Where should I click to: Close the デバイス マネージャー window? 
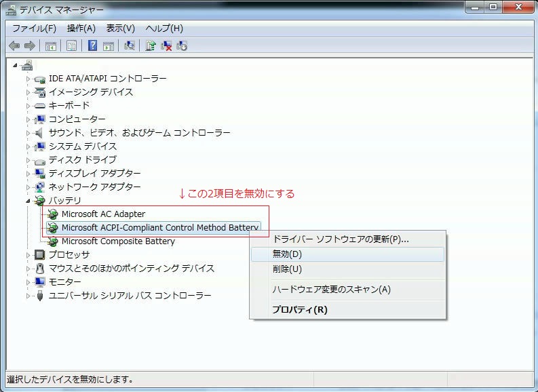click(518, 7)
